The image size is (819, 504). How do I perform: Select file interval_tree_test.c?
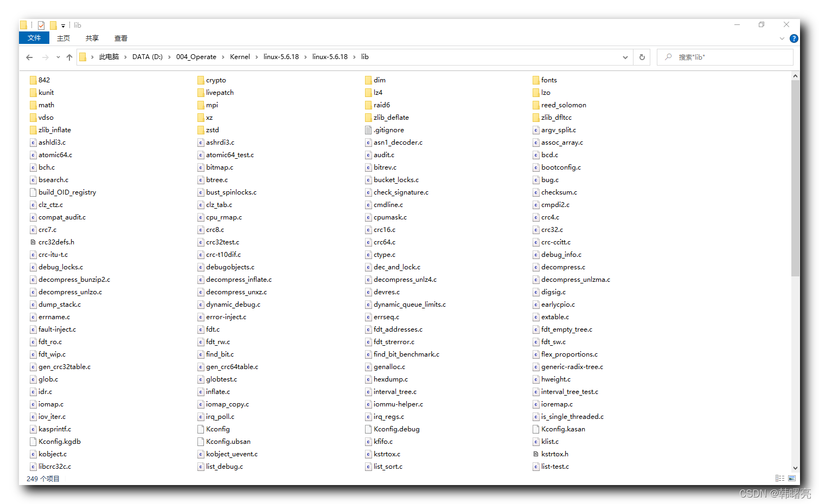click(x=570, y=392)
